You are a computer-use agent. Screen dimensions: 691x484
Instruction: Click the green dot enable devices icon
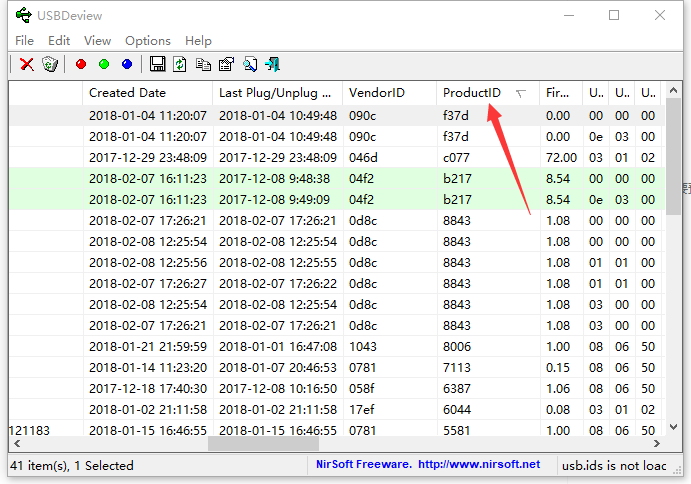104,64
